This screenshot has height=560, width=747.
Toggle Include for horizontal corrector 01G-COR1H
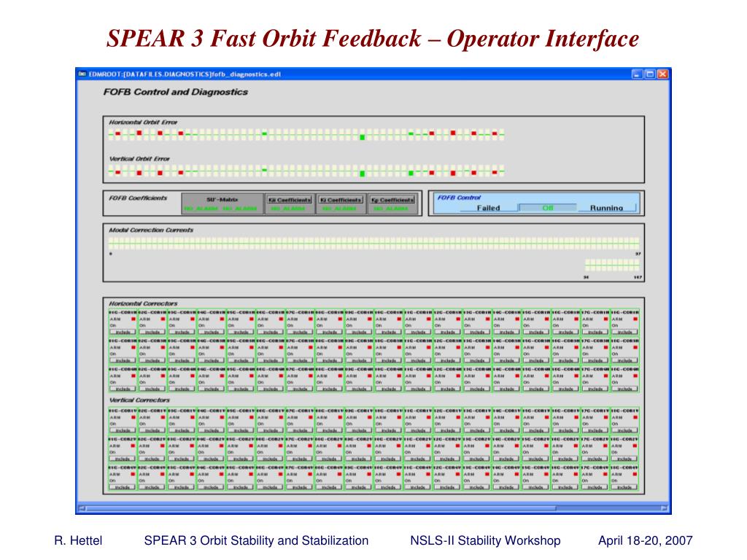click(123, 332)
